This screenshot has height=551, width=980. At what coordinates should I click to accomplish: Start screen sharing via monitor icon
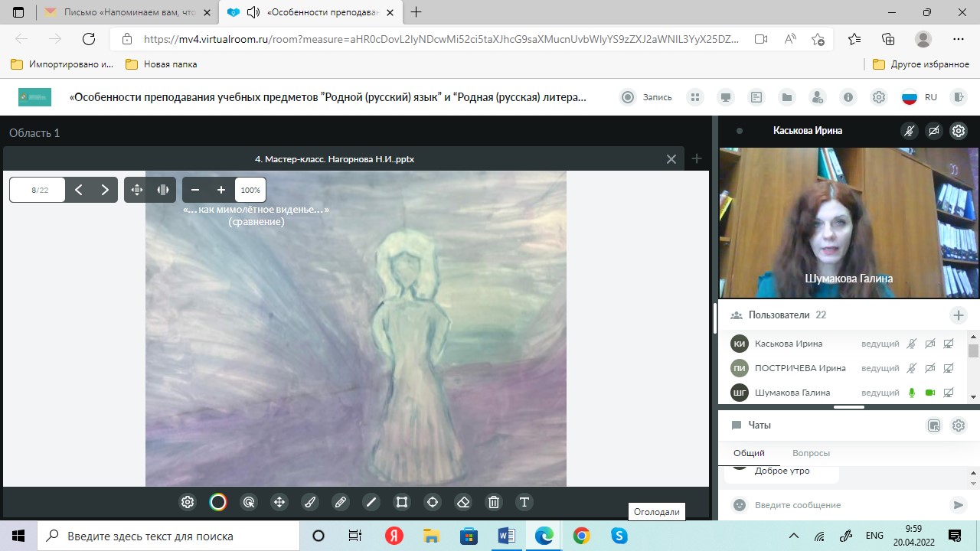[726, 97]
